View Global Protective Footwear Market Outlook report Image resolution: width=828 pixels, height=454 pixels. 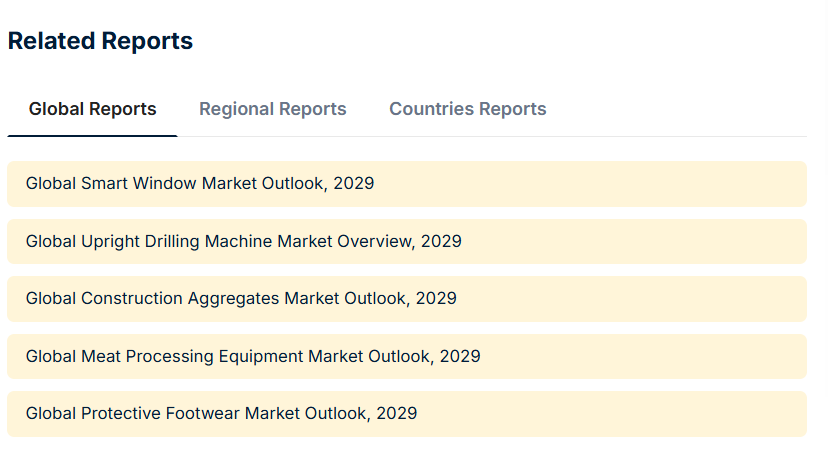[221, 413]
